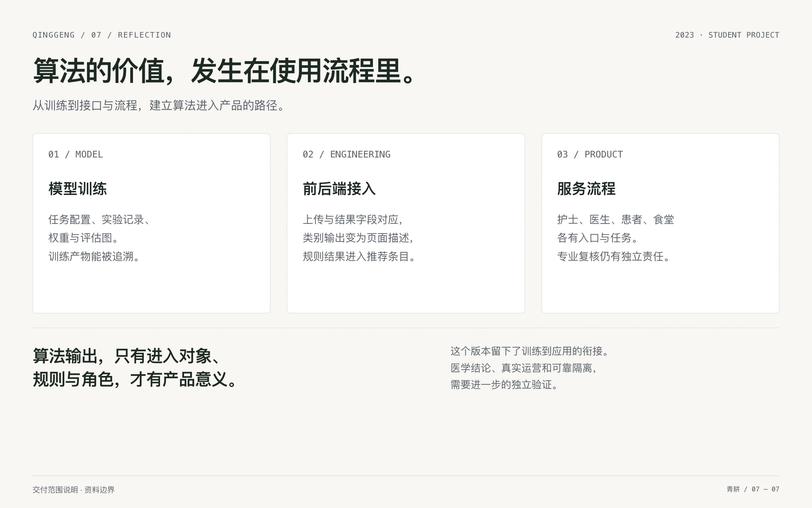The image size is (812, 508).
Task: Click the 02 / ENGINEERING card label
Action: point(346,154)
